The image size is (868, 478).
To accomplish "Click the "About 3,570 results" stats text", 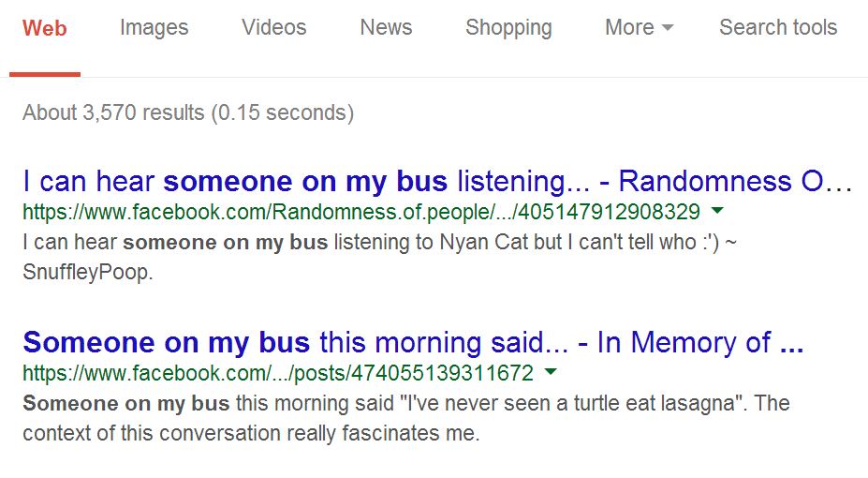I will pos(188,113).
